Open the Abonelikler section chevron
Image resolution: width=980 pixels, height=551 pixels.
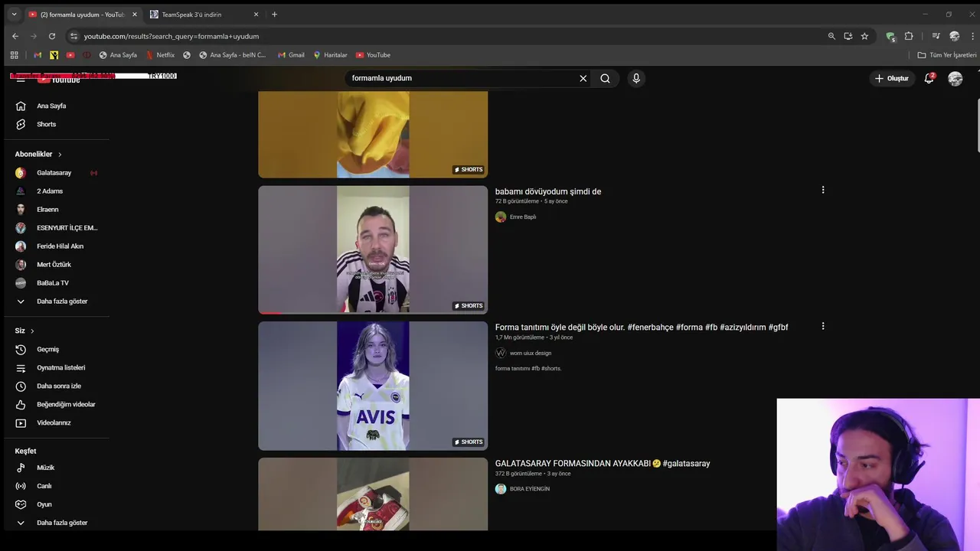click(60, 155)
